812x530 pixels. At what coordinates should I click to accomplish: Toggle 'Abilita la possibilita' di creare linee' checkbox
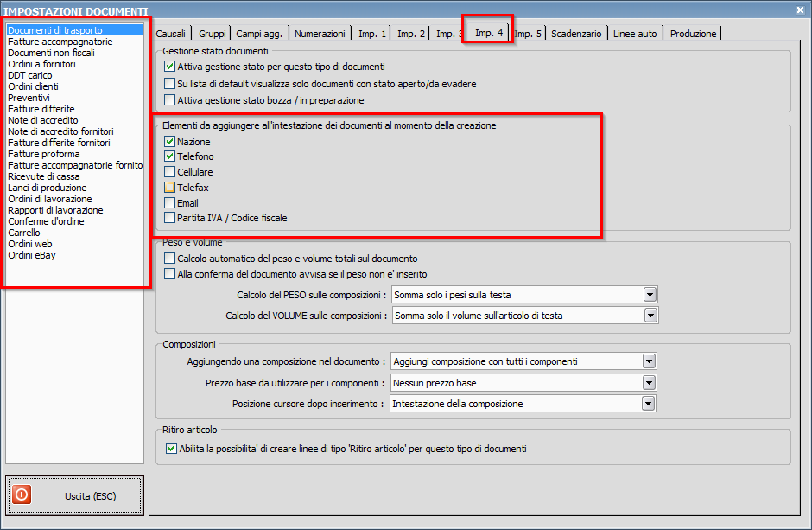pos(171,448)
